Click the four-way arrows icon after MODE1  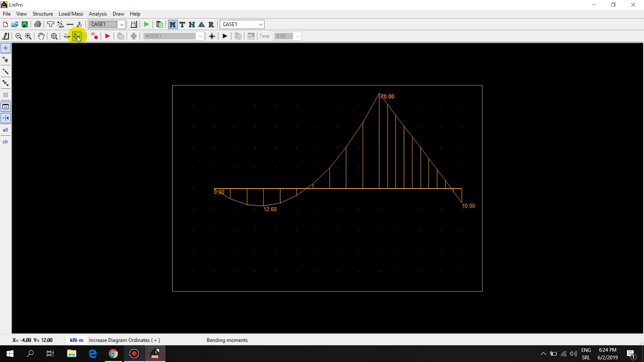tap(212, 36)
